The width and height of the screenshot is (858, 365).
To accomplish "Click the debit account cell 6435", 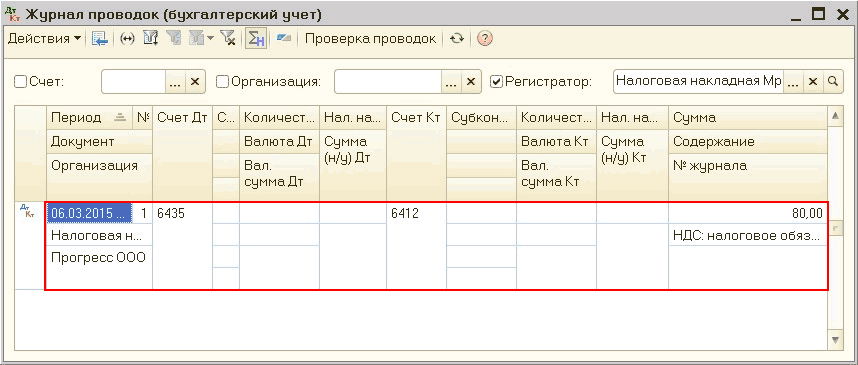I will click(182, 246).
